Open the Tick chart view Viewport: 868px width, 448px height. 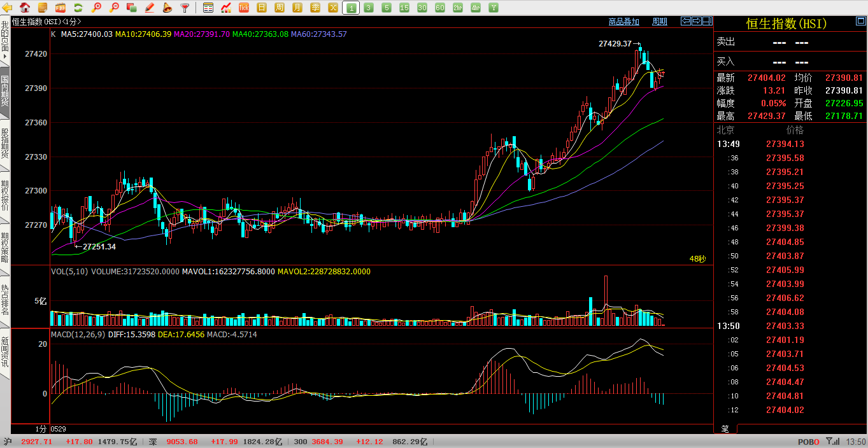tap(244, 8)
